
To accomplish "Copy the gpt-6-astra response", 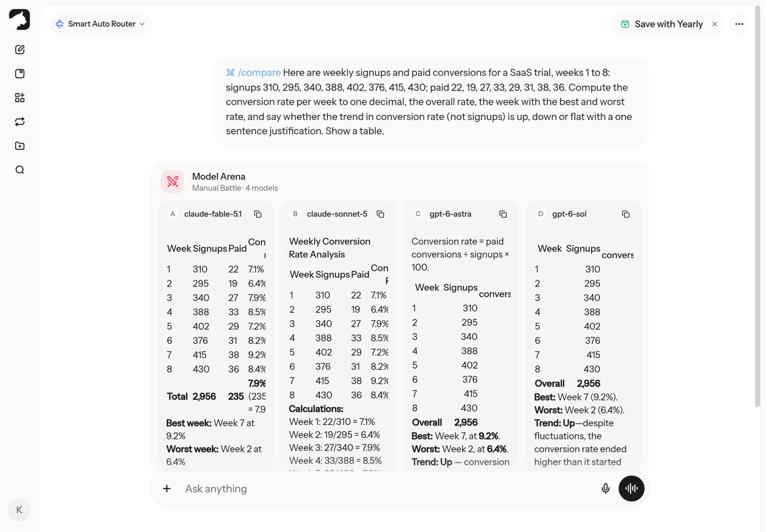I will point(503,214).
